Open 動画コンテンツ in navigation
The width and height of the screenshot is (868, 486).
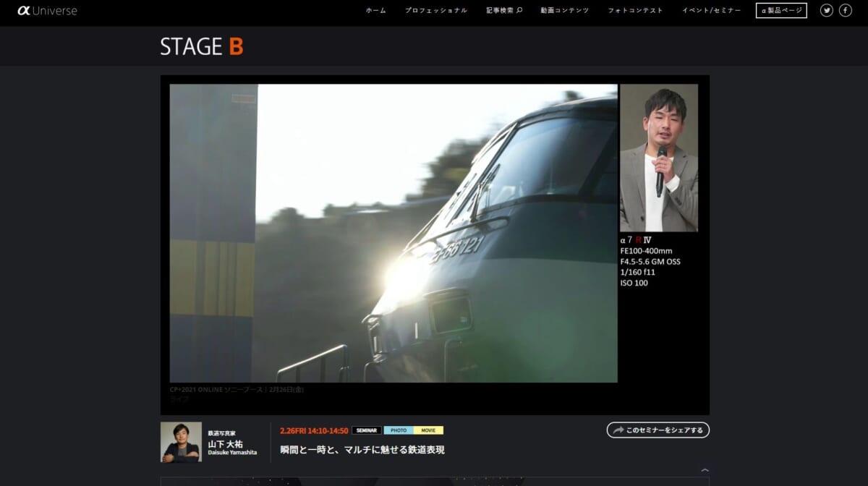point(564,10)
